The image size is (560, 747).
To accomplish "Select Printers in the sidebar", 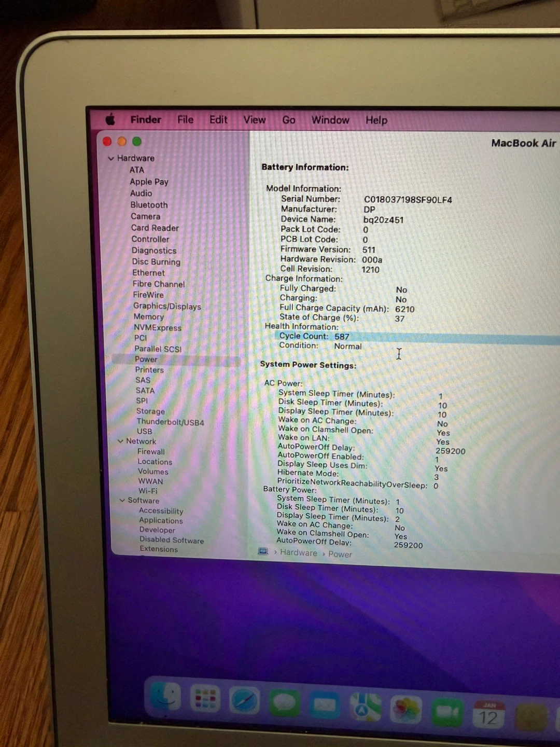I will pos(149,370).
